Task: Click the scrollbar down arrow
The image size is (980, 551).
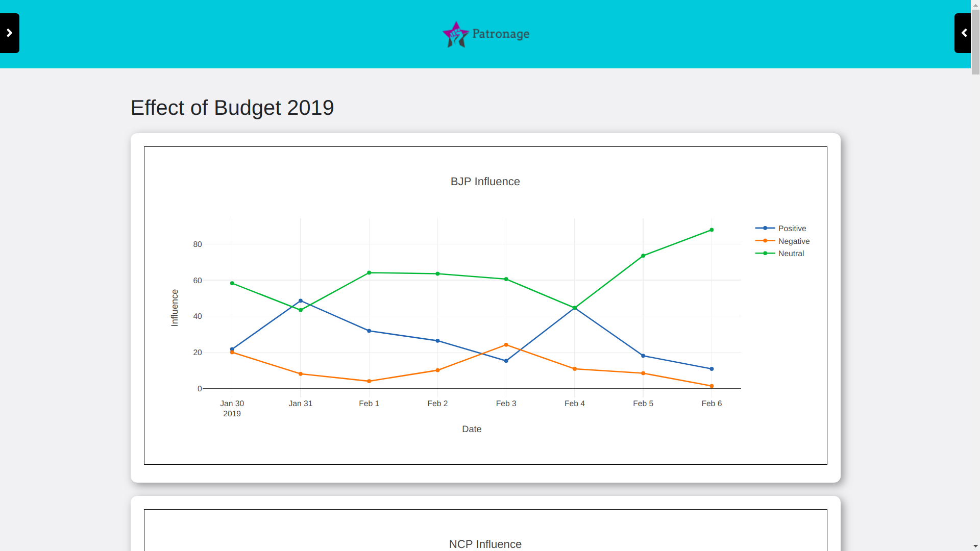Action: coord(975,546)
